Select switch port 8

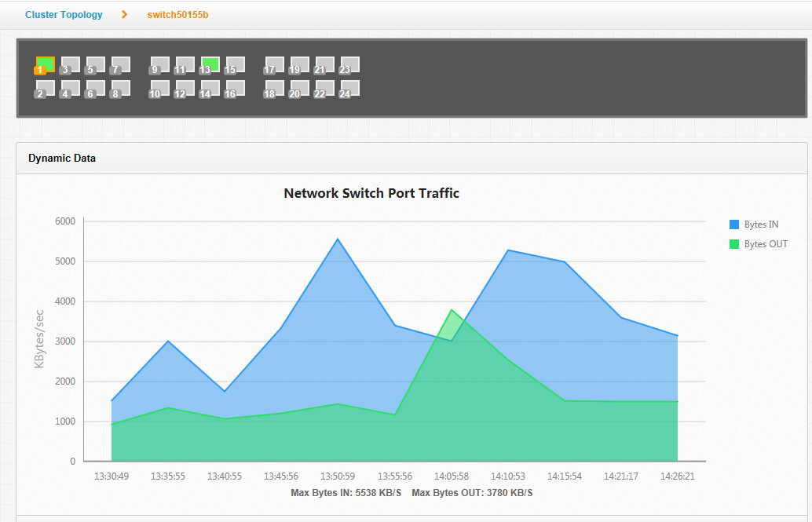121,89
